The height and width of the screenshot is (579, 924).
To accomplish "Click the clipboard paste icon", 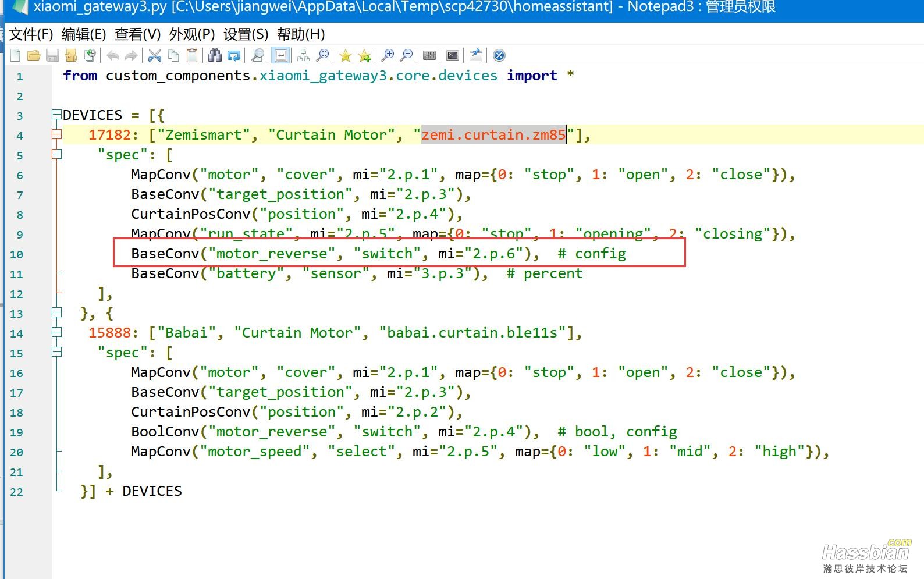I will click(192, 55).
